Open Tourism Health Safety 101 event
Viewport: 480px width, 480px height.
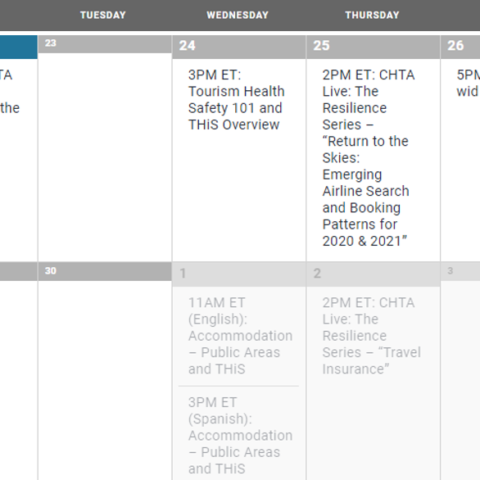pyautogui.click(x=236, y=100)
